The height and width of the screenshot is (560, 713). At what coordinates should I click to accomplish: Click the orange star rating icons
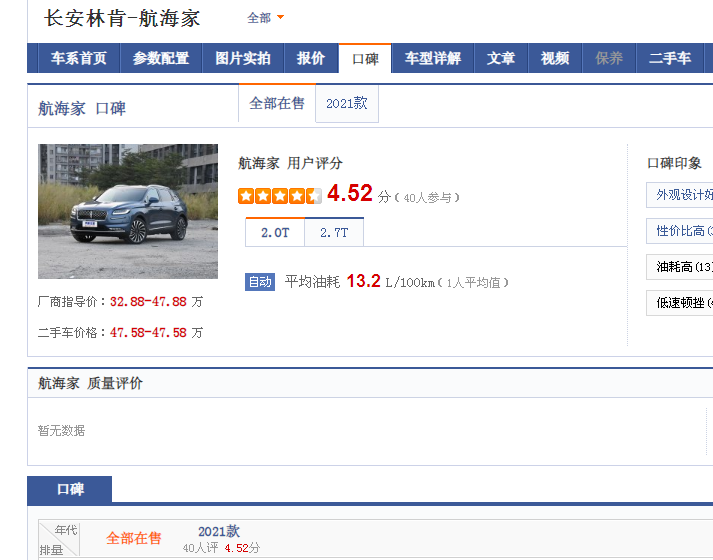tap(280, 196)
